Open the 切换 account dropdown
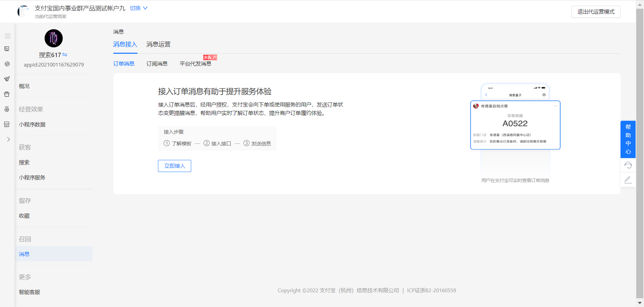 139,8
